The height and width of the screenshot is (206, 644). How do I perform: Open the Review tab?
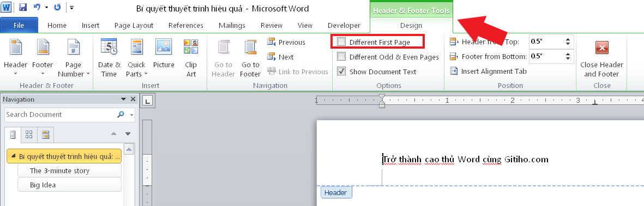(x=272, y=26)
